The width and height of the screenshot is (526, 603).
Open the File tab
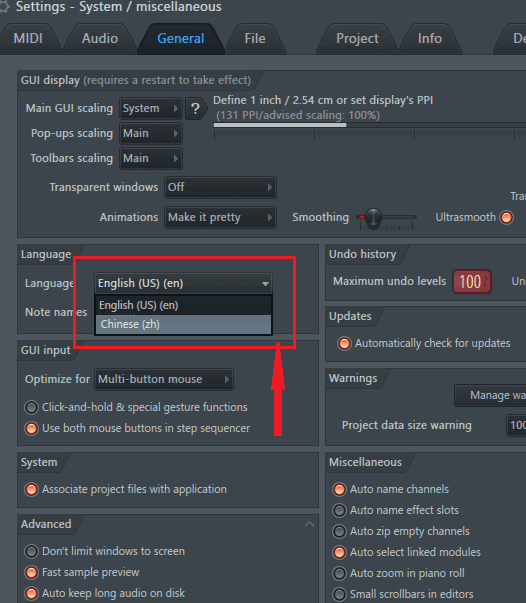tap(255, 38)
